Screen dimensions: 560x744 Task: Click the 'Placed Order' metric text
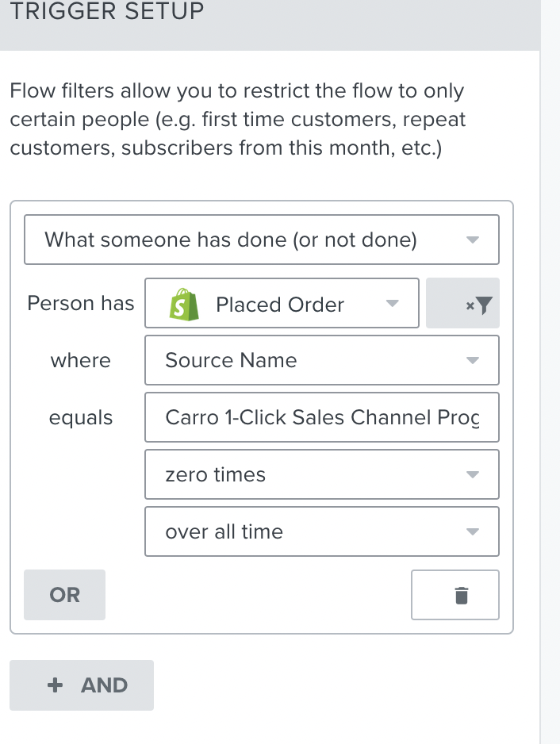[280, 305]
